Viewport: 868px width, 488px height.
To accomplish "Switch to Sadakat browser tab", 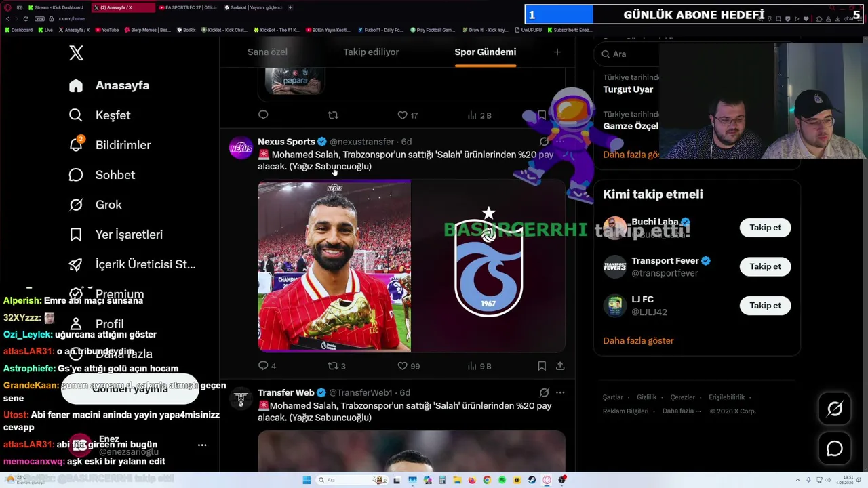I will (253, 7).
